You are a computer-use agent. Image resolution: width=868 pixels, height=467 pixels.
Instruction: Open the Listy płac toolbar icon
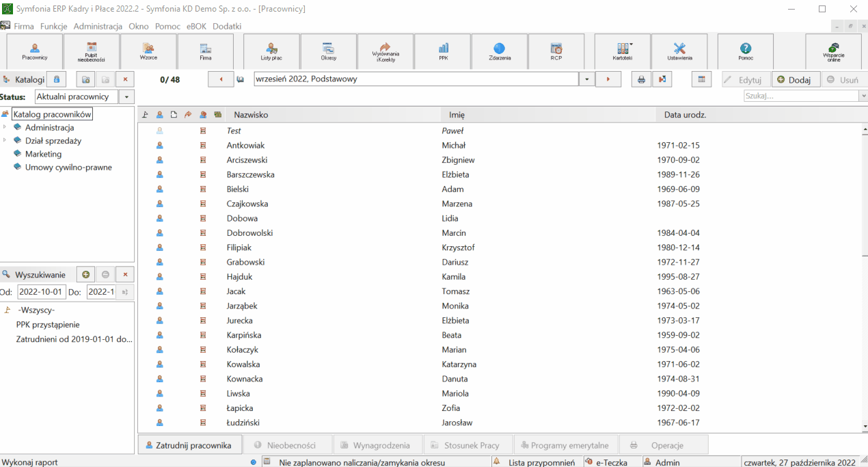[271, 51]
